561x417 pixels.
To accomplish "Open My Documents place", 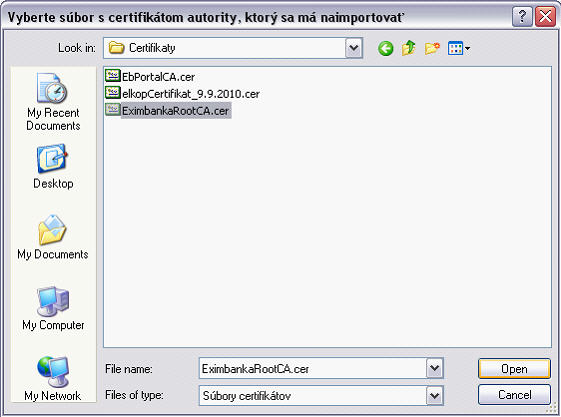I will coord(53,237).
